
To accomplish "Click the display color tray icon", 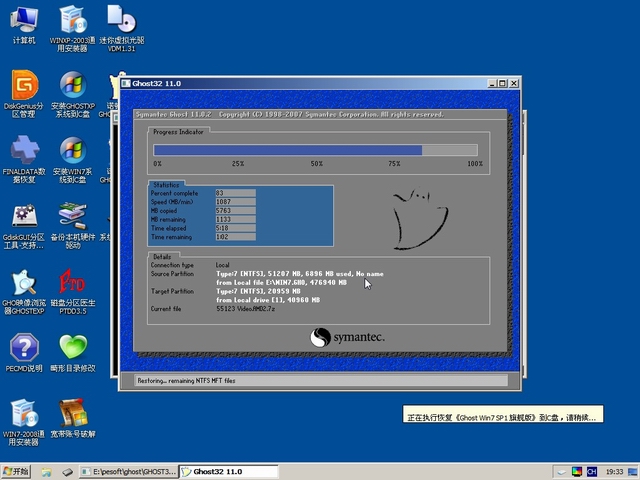I will (x=576, y=472).
